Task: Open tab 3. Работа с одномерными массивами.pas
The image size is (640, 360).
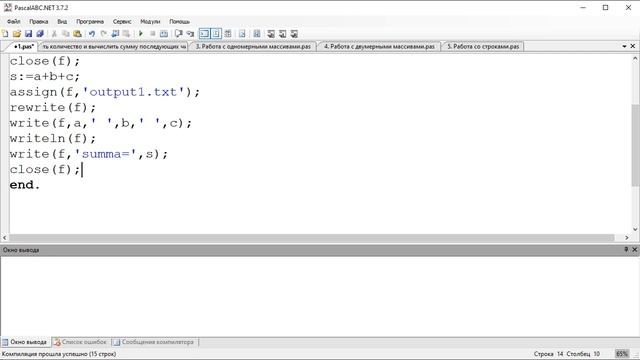Action: tap(253, 47)
